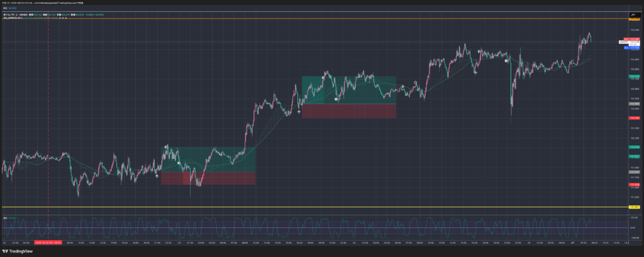Select the orange horizontal line near the chart top

coord(314,18)
